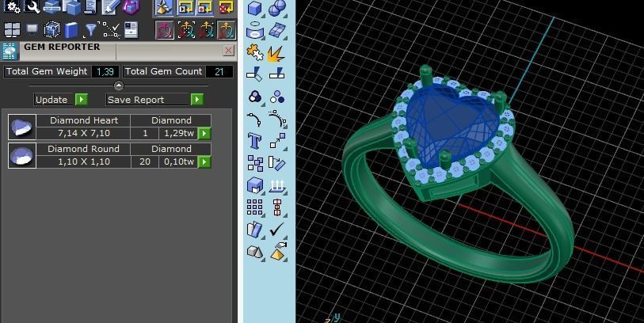644x323 pixels.
Task: Click the 7,14 X 7,10 size cell
Action: 83,133
